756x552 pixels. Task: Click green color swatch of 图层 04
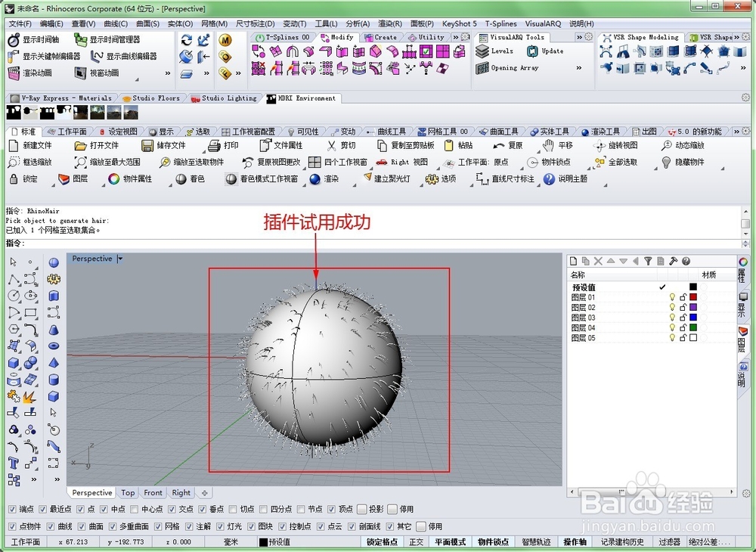tap(692, 328)
